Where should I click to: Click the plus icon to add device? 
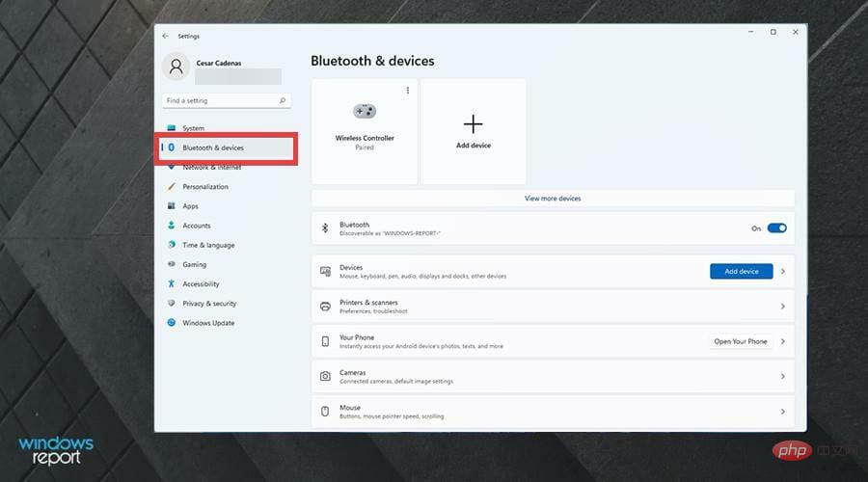pyautogui.click(x=473, y=123)
